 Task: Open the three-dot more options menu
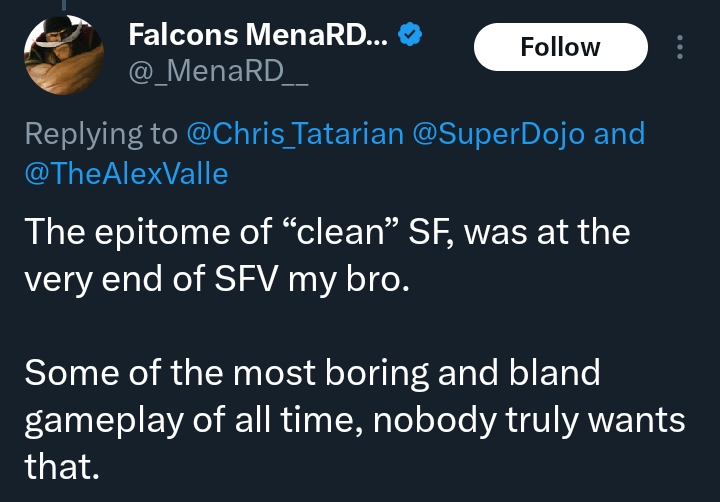pyautogui.click(x=680, y=47)
